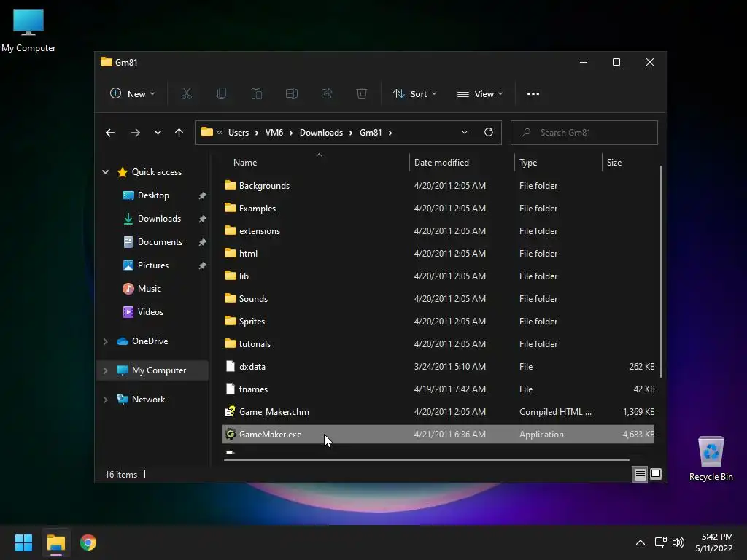Sort by the Type column header
Viewport: 747px width, 560px height.
(558, 163)
